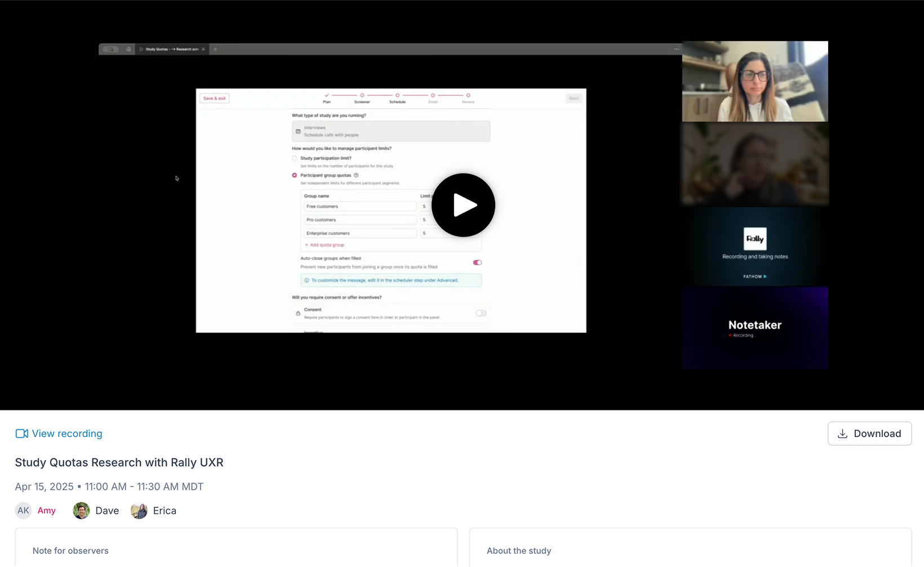924x567 pixels.
Task: Click the Amy participant name link
Action: (x=46, y=511)
